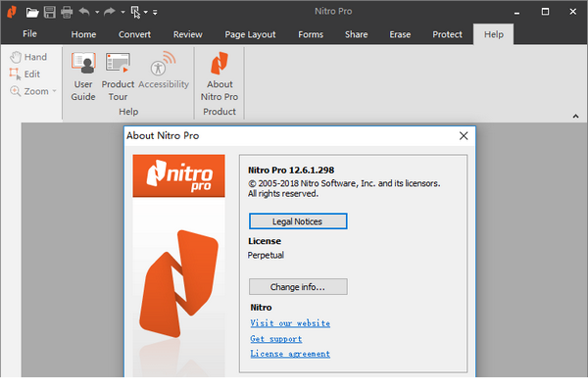Expand the Customize Quick Access Toolbar arrow
The width and height of the screenshot is (588, 392).
[x=155, y=13]
